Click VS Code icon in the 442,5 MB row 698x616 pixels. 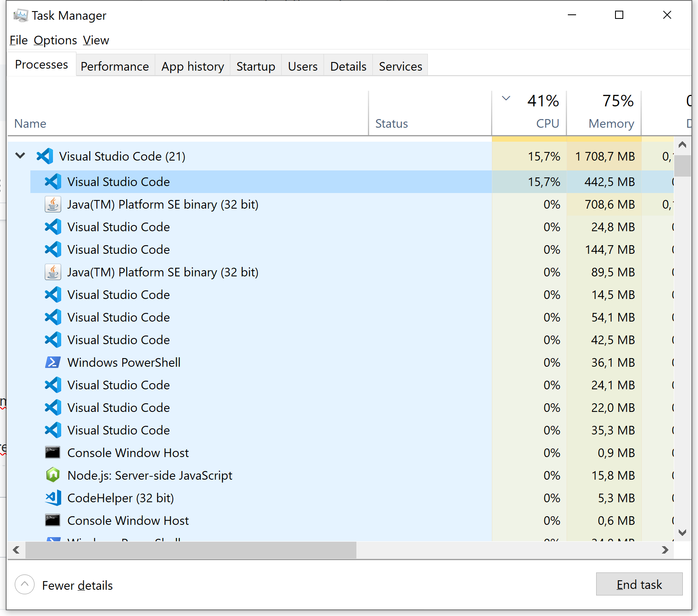[x=53, y=182]
